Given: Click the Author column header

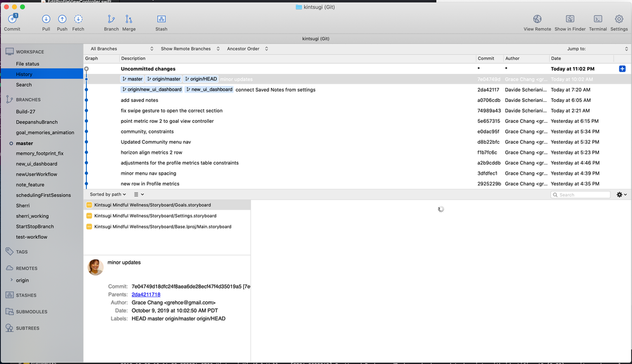Looking at the screenshot, I should click(x=526, y=58).
